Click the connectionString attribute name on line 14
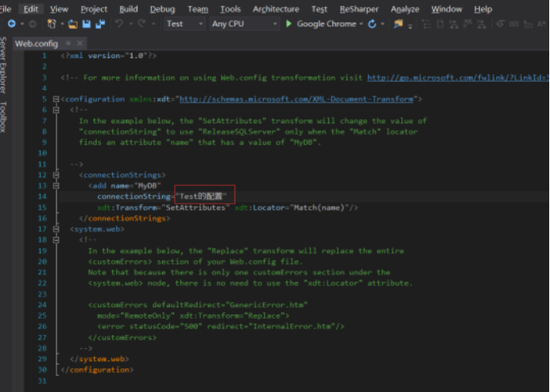The image size is (550, 392). point(134,196)
